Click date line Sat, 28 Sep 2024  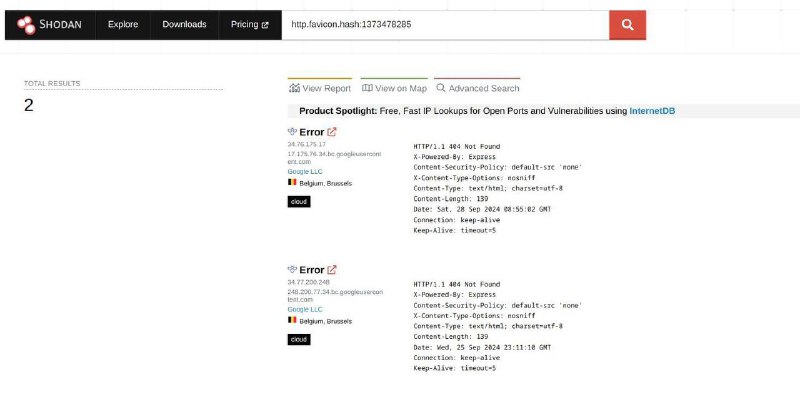pyautogui.click(x=482, y=209)
